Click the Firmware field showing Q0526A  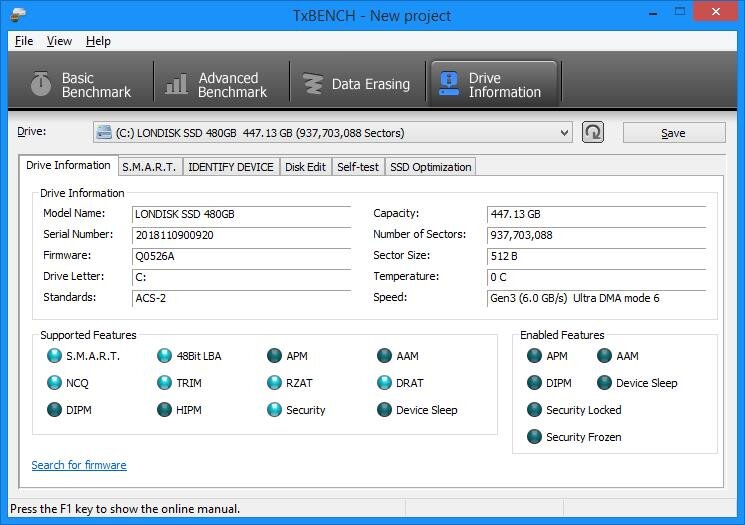tap(241, 256)
